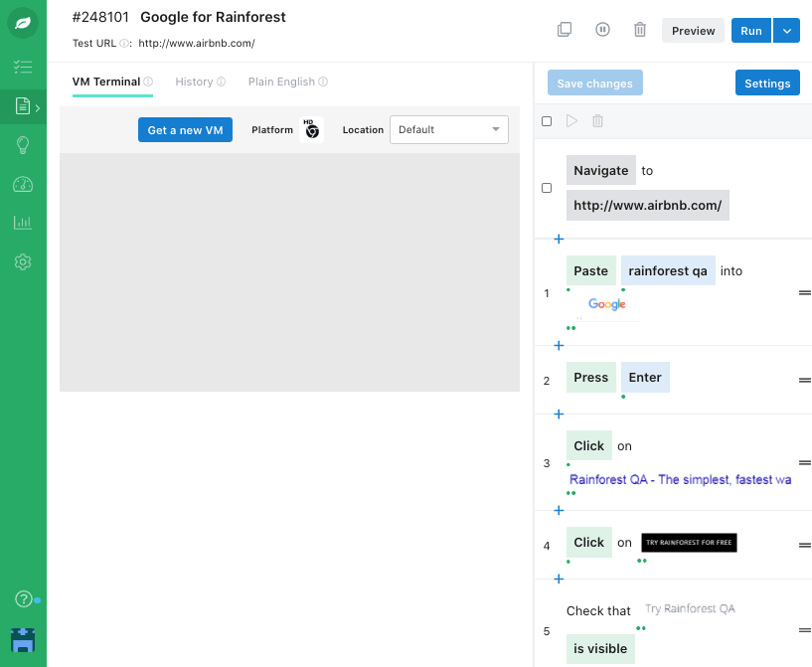Image resolution: width=812 pixels, height=667 pixels.
Task: Click the Run button
Action: [751, 31]
